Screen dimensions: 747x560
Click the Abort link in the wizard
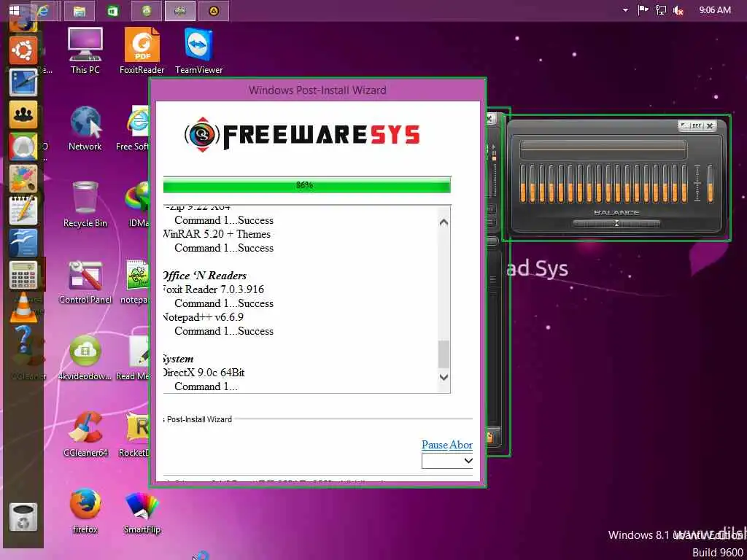(x=461, y=445)
